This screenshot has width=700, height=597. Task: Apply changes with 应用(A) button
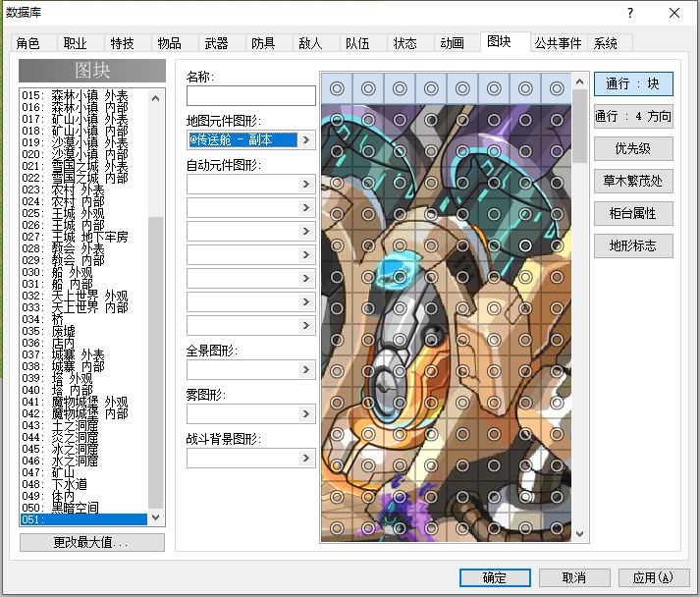(654, 577)
